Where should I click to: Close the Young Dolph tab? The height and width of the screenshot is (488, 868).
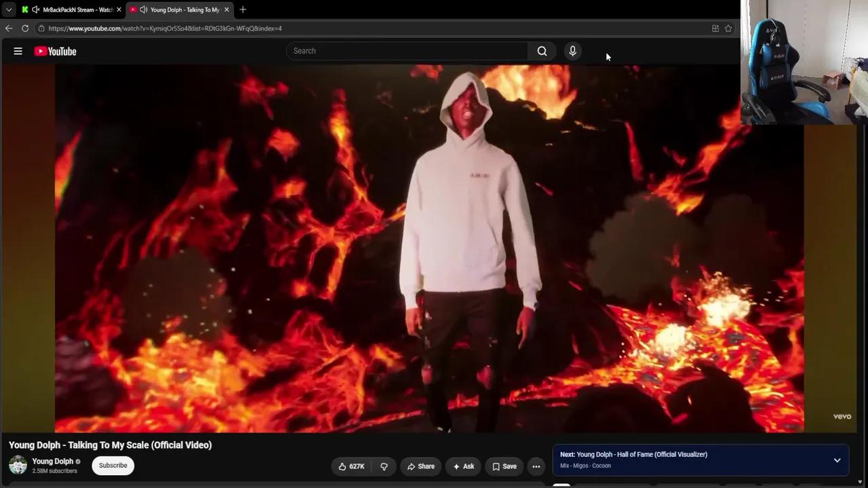(x=226, y=9)
